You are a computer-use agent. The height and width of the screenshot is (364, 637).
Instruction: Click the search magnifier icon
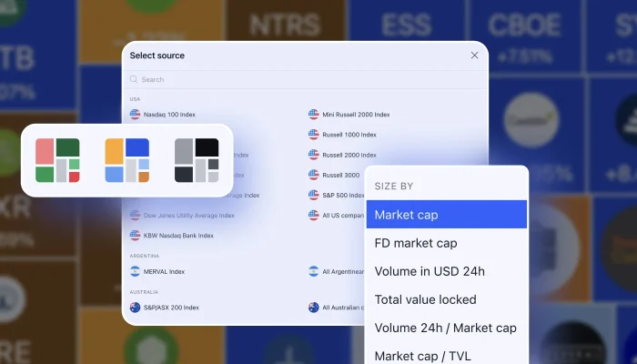(133, 80)
